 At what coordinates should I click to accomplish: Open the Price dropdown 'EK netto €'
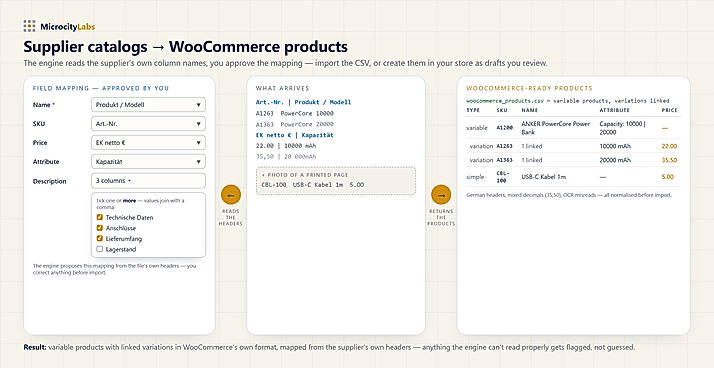pos(148,143)
